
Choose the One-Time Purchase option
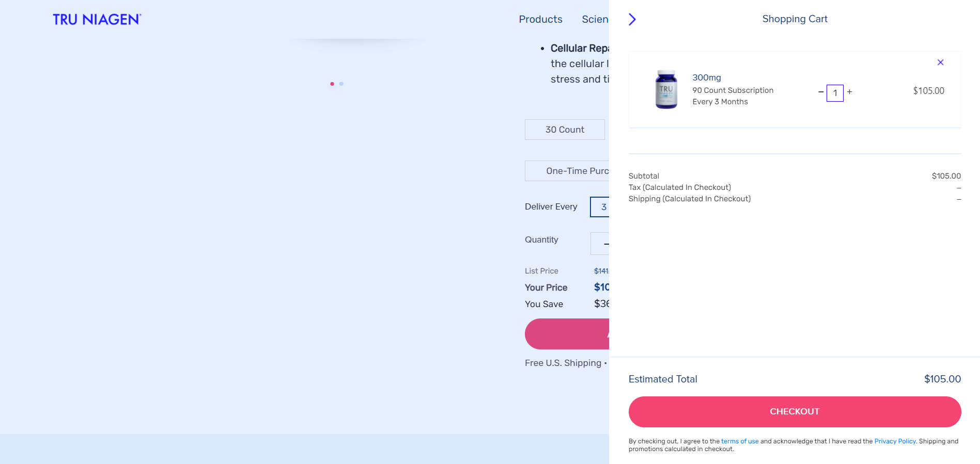[x=567, y=171]
